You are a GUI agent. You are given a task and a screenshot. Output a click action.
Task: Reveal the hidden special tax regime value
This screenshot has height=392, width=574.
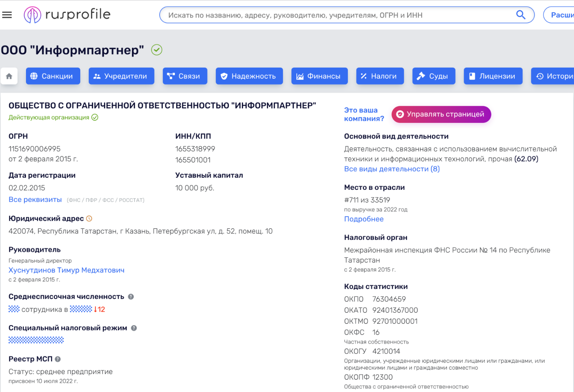(x=36, y=340)
